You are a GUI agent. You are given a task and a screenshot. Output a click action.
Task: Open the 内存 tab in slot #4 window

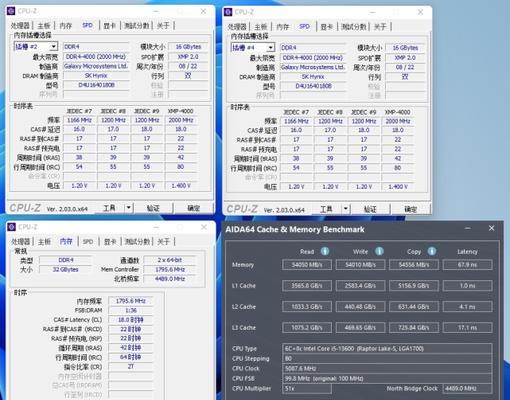click(x=283, y=26)
